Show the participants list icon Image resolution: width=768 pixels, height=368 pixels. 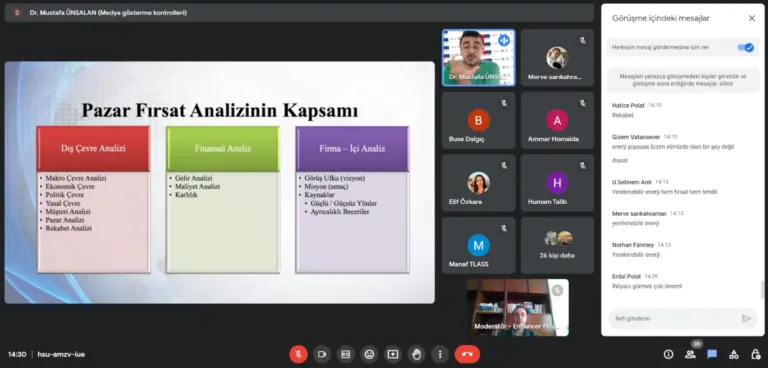coord(690,354)
